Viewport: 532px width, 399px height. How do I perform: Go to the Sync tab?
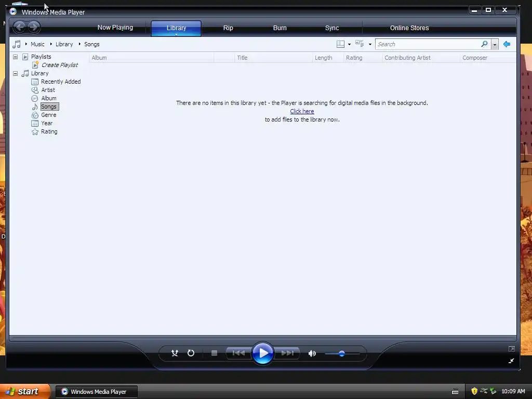[x=332, y=28]
